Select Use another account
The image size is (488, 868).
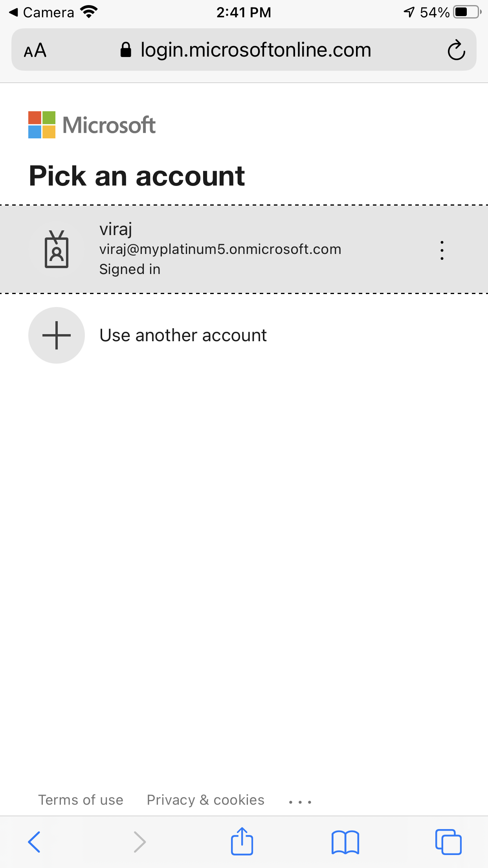pos(183,335)
